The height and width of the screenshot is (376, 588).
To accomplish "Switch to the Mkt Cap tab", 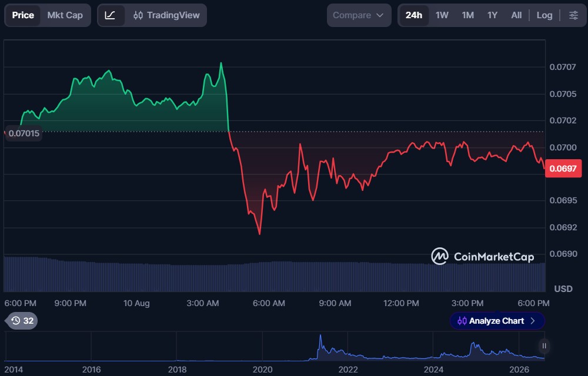I will (65, 15).
